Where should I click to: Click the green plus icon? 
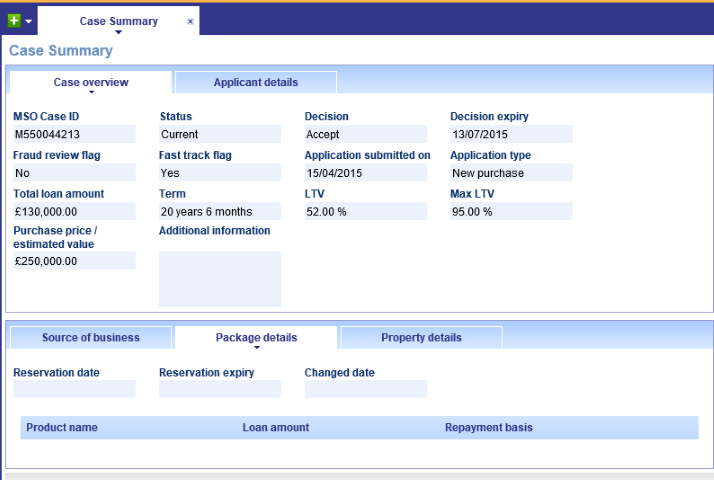pos(13,21)
